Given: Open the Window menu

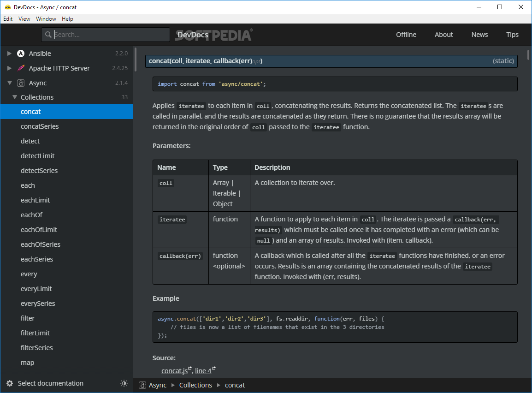Looking at the screenshot, I should 46,18.
